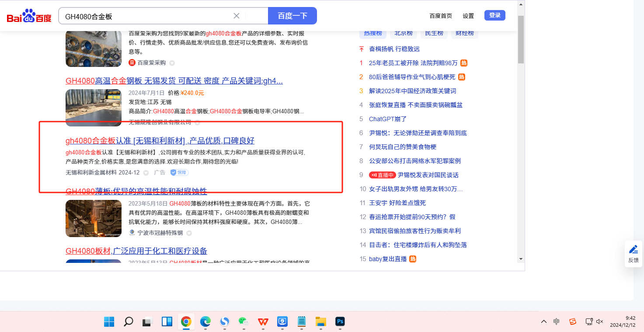Expand the dropdown arrow beside 宁波市冠赫特殊钢
Image resolution: width=644 pixels, height=332 pixels.
click(189, 233)
